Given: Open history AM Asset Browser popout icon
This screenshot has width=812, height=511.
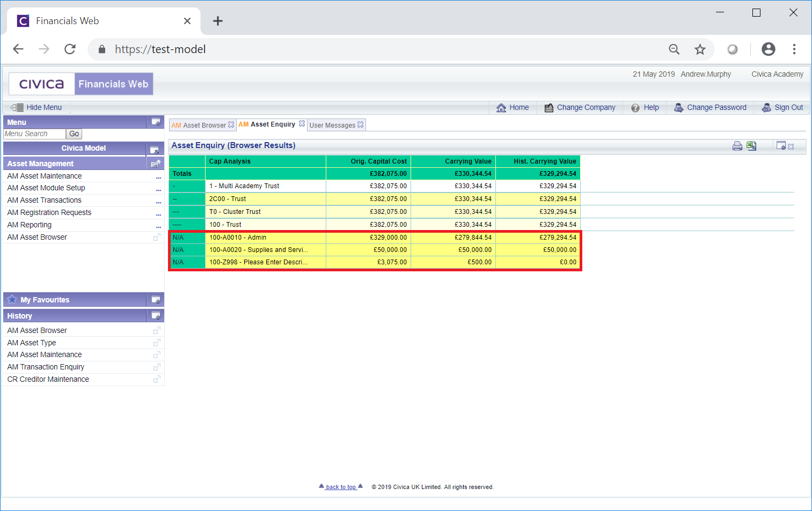Looking at the screenshot, I should (x=157, y=330).
